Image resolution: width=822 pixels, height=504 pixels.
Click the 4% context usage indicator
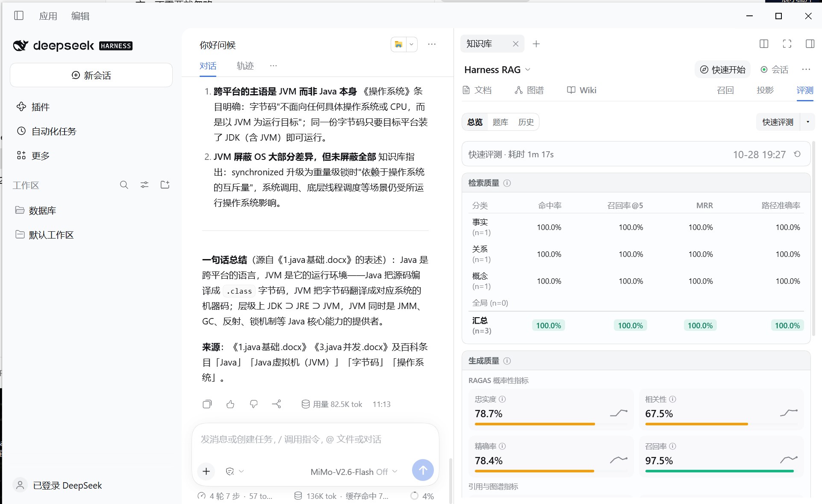422,496
